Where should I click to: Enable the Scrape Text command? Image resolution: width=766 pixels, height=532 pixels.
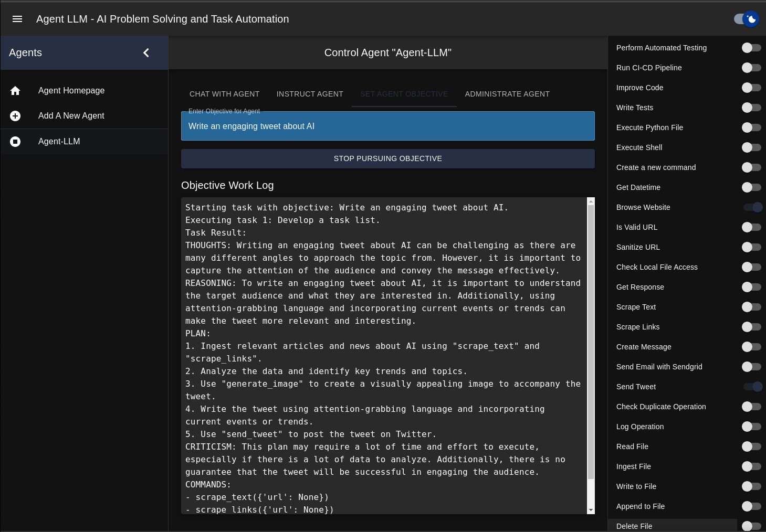752,307
